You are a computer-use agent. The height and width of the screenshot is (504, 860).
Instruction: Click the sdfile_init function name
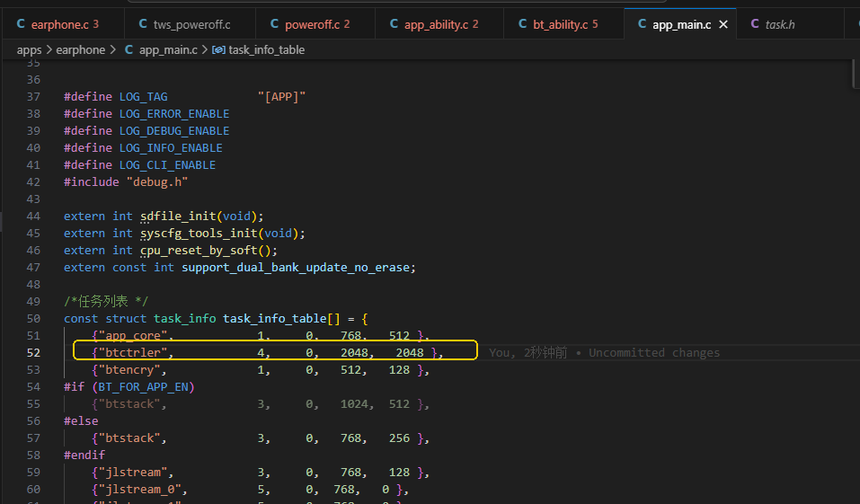(178, 217)
